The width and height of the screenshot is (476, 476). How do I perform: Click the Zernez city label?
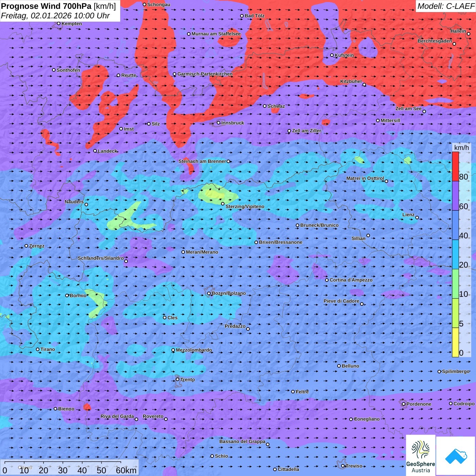[37, 246]
